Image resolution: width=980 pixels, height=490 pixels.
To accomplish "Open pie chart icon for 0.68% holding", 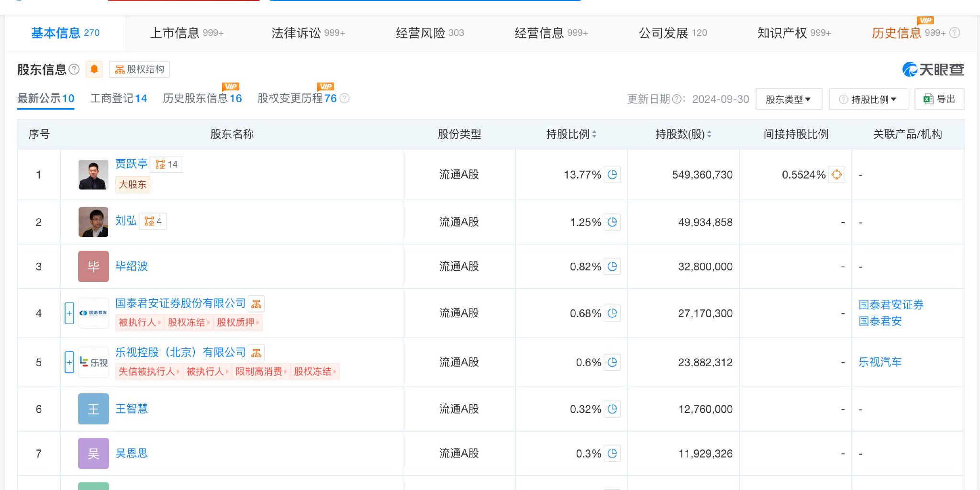I will coord(612,313).
